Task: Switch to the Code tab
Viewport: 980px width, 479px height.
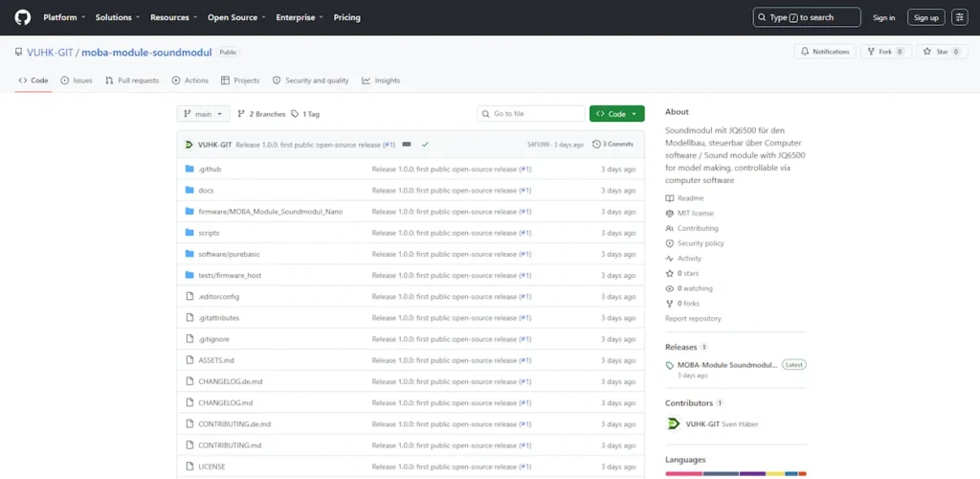Action: (33, 80)
